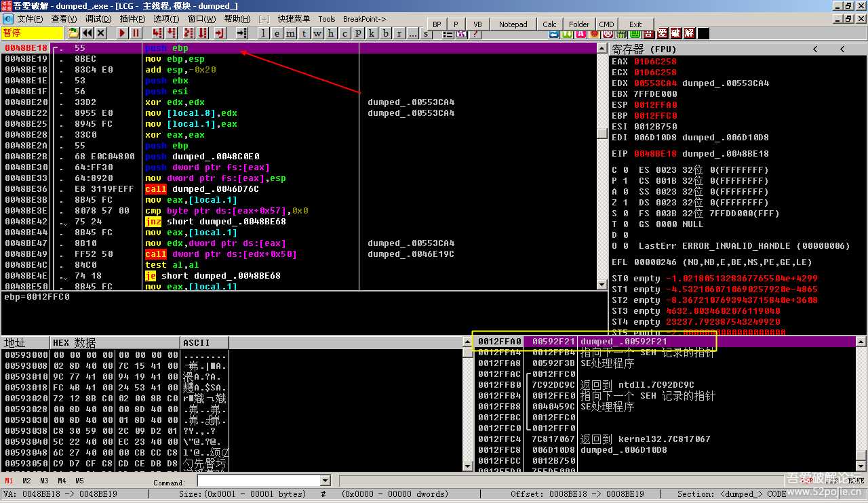Switch to the M5 memory tab
The image size is (868, 503).
pyautogui.click(x=79, y=481)
